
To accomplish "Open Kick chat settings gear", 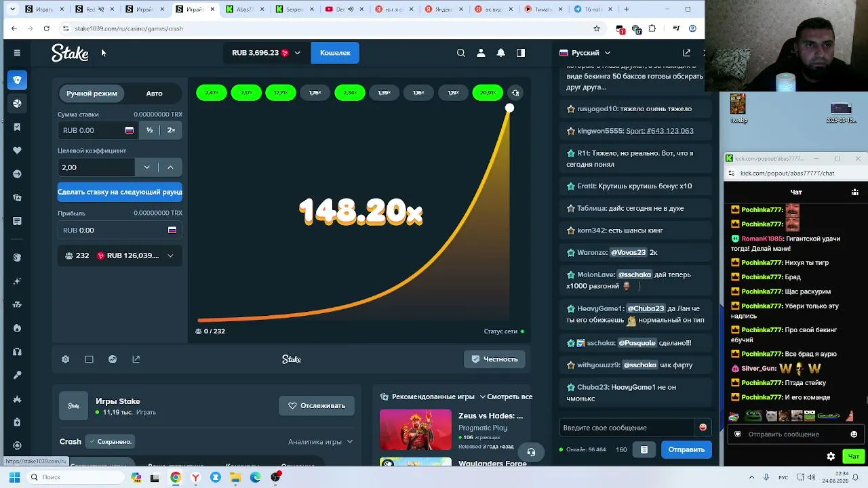I will point(831,456).
